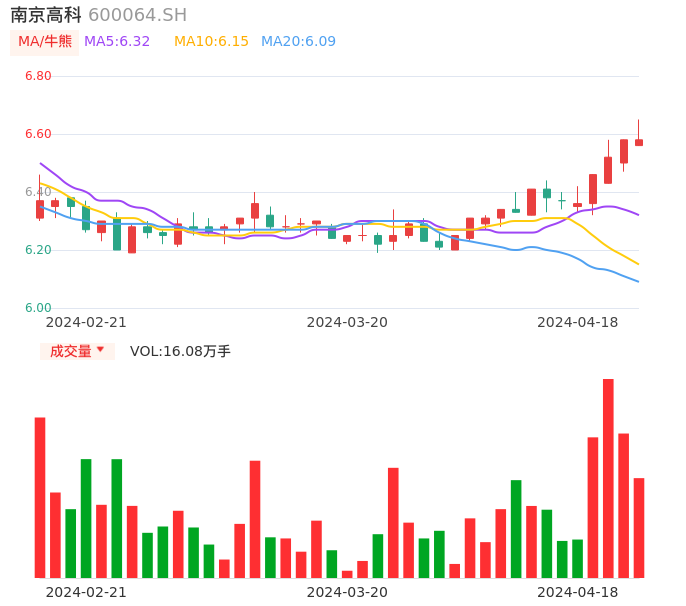Click the 2024-03-20 date under candlestick chart
This screenshot has width=686, height=606.
tap(347, 322)
